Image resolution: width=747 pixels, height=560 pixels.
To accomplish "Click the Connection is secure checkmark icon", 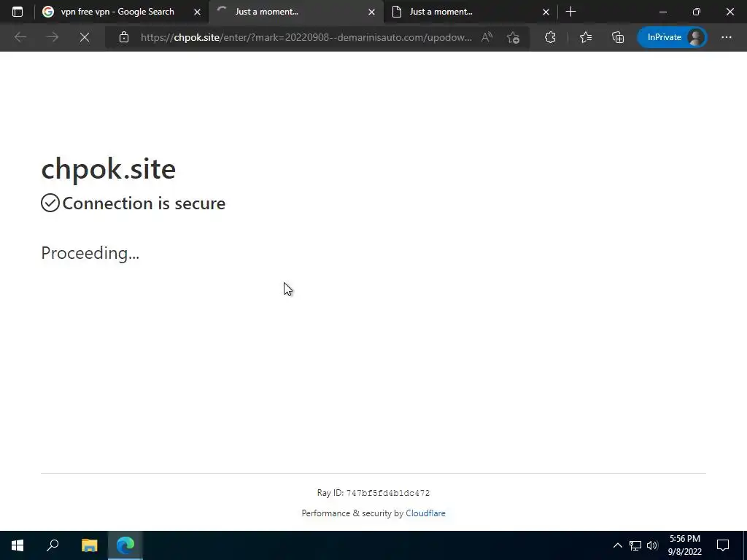I will [50, 203].
